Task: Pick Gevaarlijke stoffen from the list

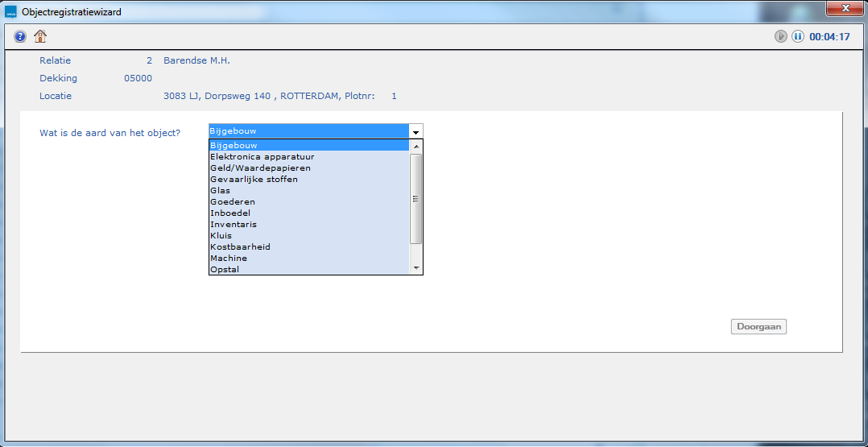Action: (308, 179)
